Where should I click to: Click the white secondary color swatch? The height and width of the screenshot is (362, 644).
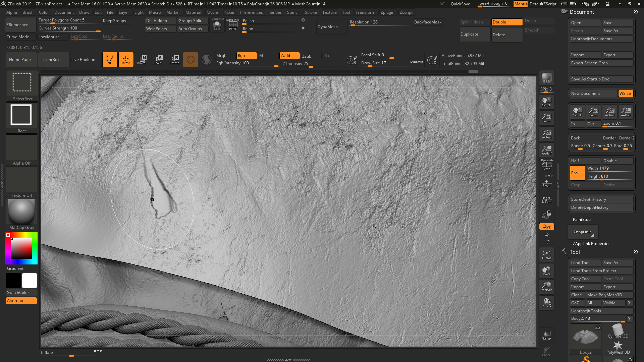click(30, 281)
